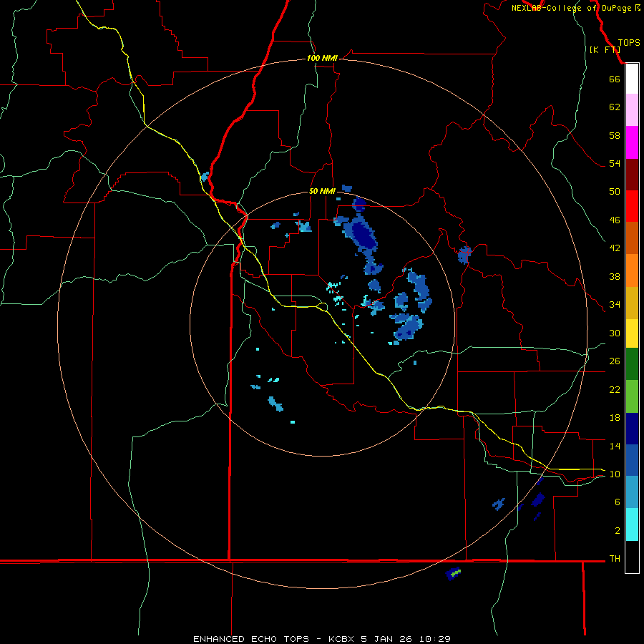The height and width of the screenshot is (644, 644).
Task: Click the 50 legend value
Action: pyautogui.click(x=615, y=192)
